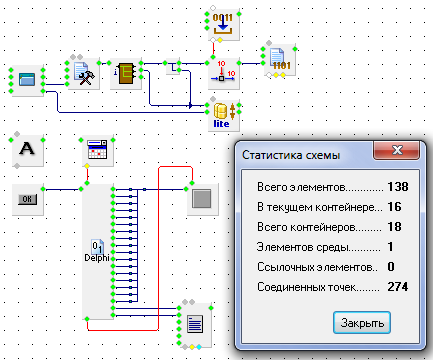
Task: Select the small L-shaped hub node
Action: tap(173, 66)
